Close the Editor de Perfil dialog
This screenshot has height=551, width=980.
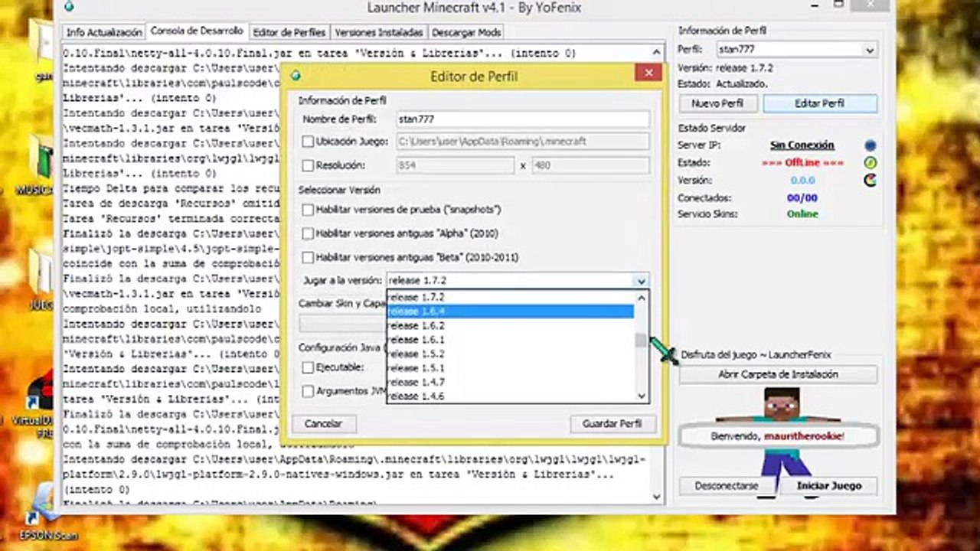[648, 73]
